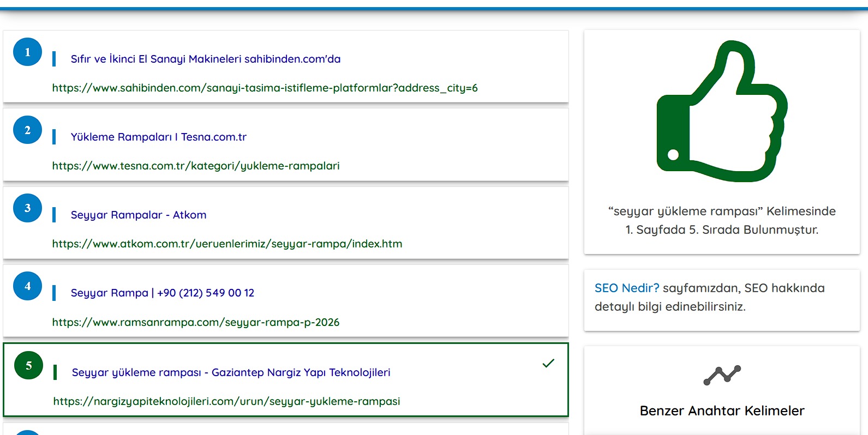The height and width of the screenshot is (435, 868).
Task: Follow the SEO Nedir? link
Action: pos(626,288)
